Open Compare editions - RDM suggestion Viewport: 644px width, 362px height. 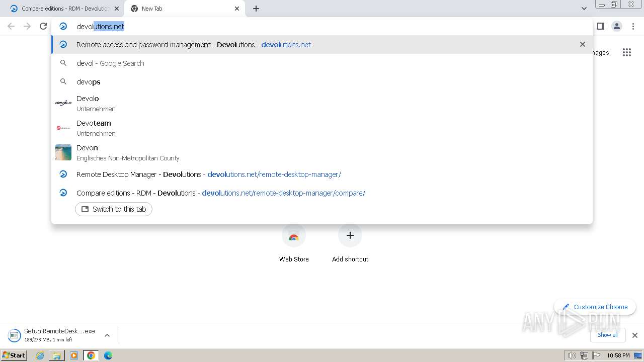coord(322,193)
